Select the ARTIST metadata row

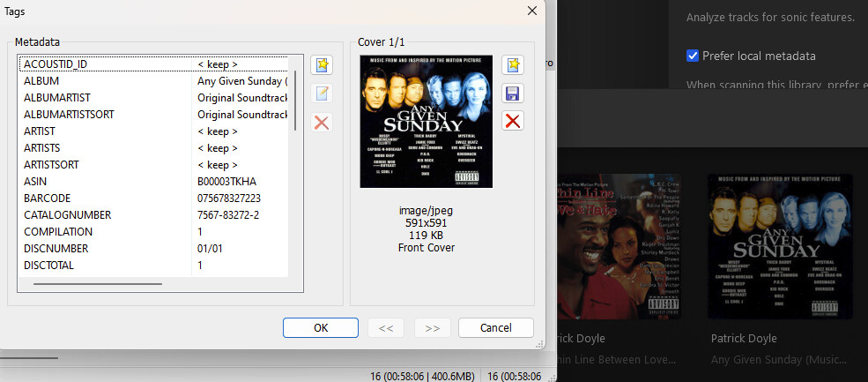tap(154, 131)
